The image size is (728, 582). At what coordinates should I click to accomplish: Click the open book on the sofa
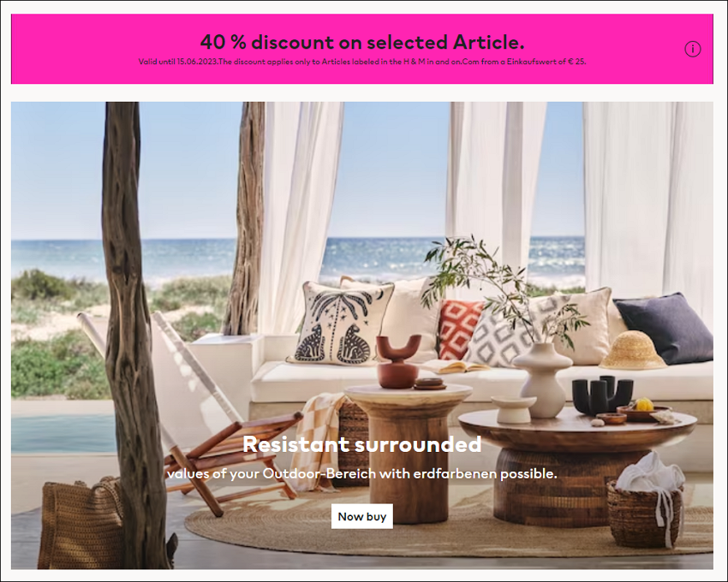tap(455, 366)
